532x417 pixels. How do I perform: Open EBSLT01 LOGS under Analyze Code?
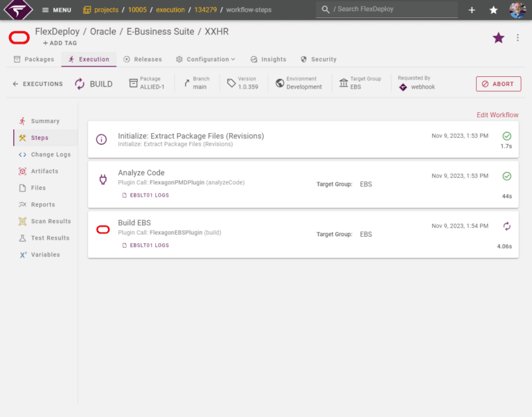pos(145,195)
